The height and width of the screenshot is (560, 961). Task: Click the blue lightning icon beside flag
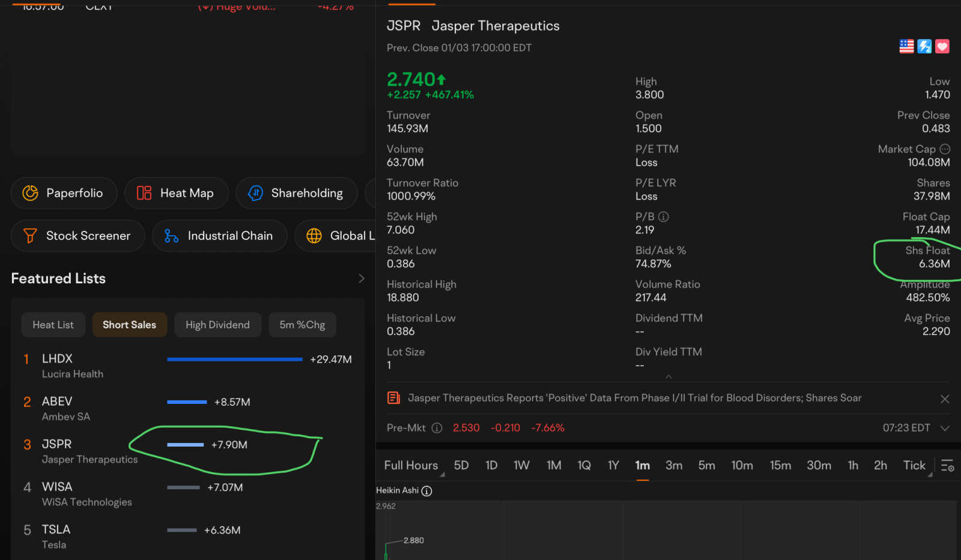[924, 46]
